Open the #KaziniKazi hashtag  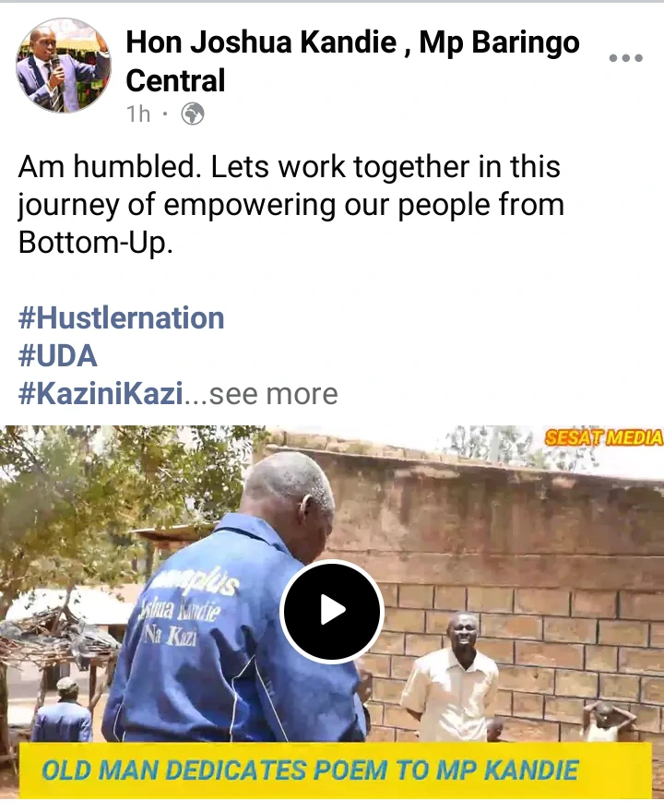101,394
